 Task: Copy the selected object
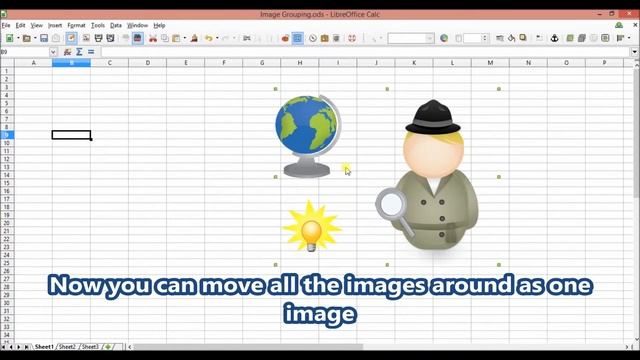165,38
